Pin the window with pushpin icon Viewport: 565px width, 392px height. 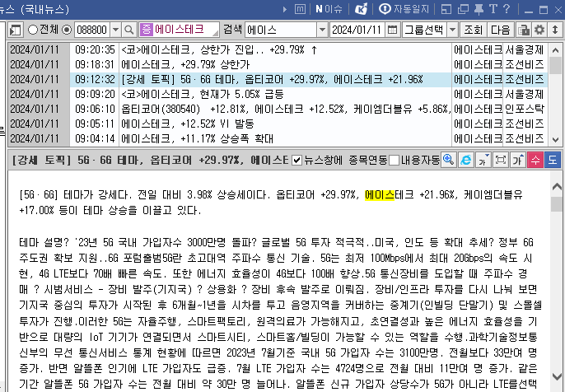479,9
